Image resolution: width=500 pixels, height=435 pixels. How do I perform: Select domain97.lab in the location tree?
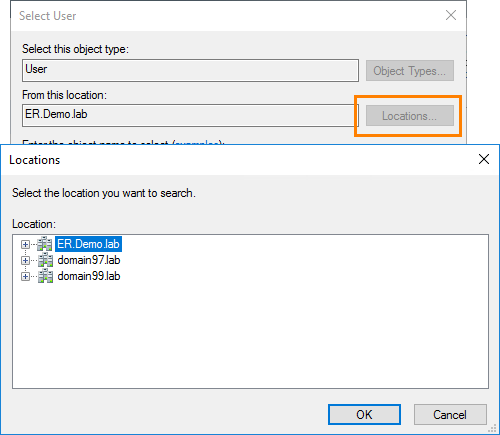coord(89,260)
